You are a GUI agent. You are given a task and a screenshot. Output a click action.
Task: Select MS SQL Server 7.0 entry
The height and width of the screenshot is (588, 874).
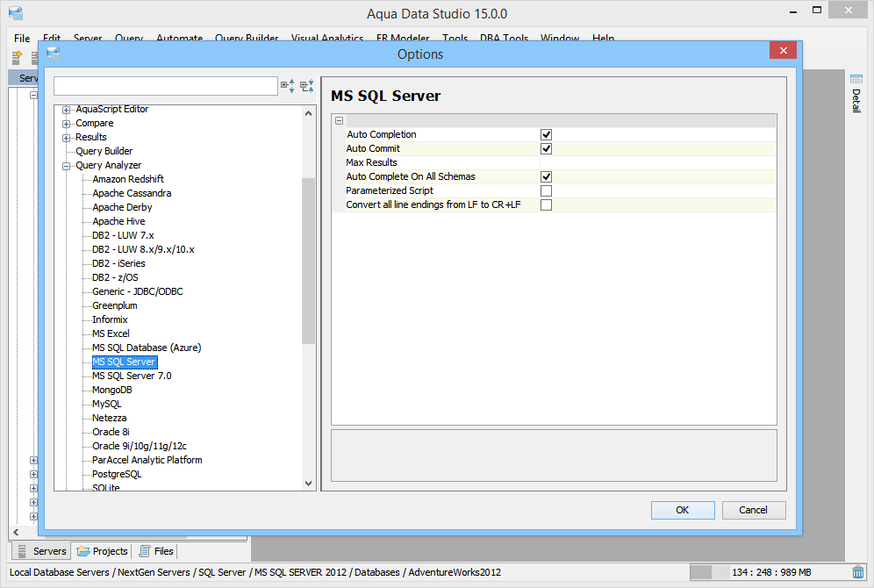click(x=133, y=376)
